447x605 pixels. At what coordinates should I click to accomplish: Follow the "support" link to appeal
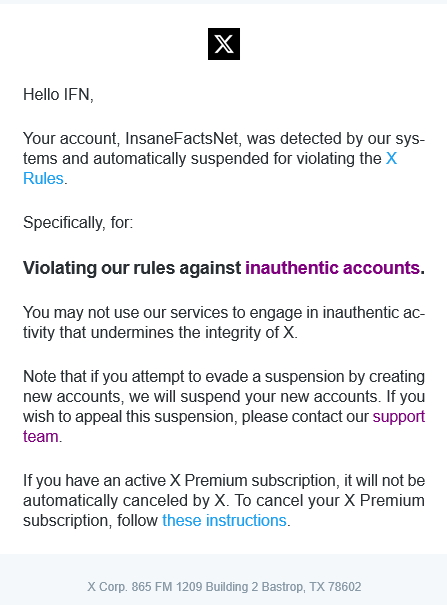tap(399, 417)
